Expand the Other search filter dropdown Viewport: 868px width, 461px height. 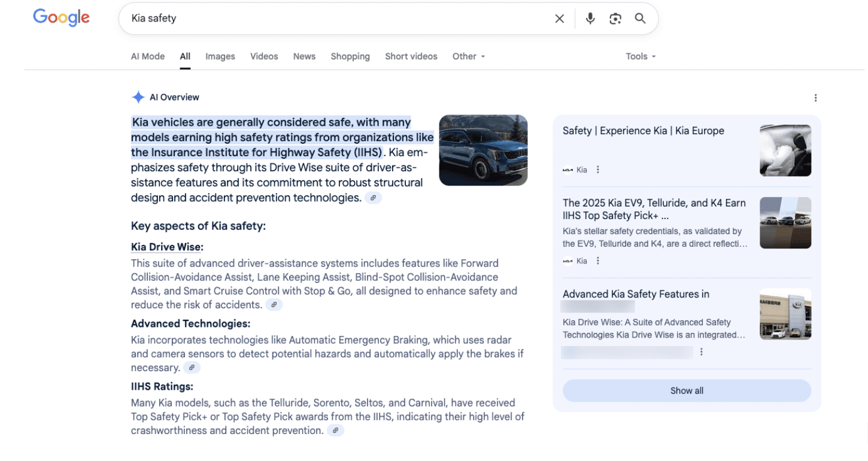(x=468, y=56)
